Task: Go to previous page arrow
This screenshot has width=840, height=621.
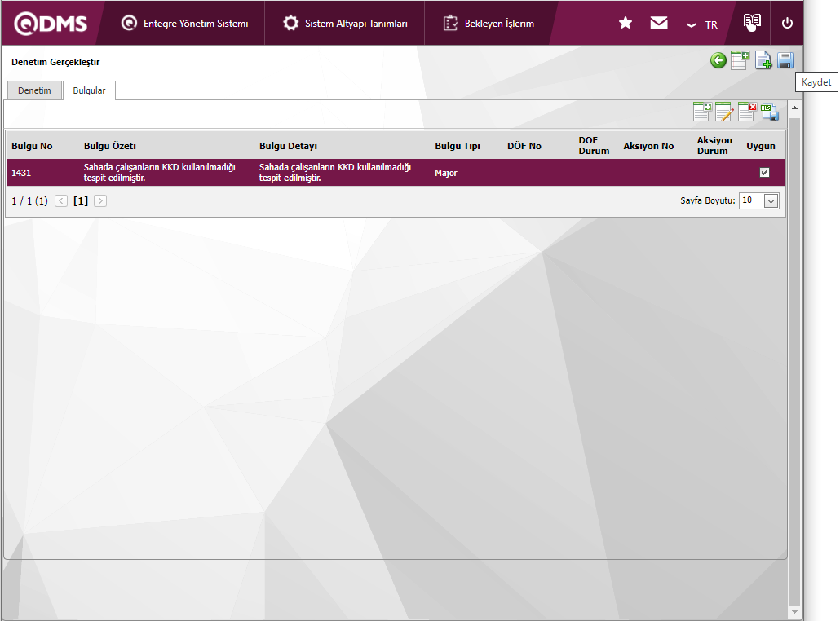Action: 61,200
